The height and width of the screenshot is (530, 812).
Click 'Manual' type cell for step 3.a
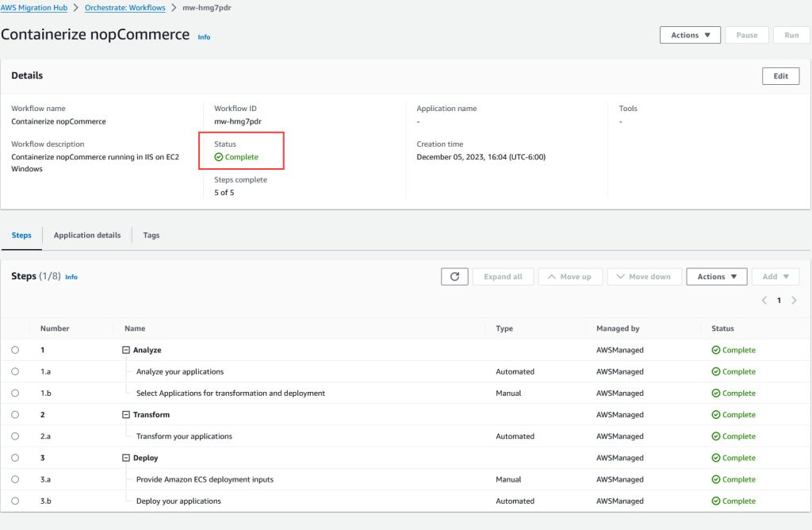point(508,479)
